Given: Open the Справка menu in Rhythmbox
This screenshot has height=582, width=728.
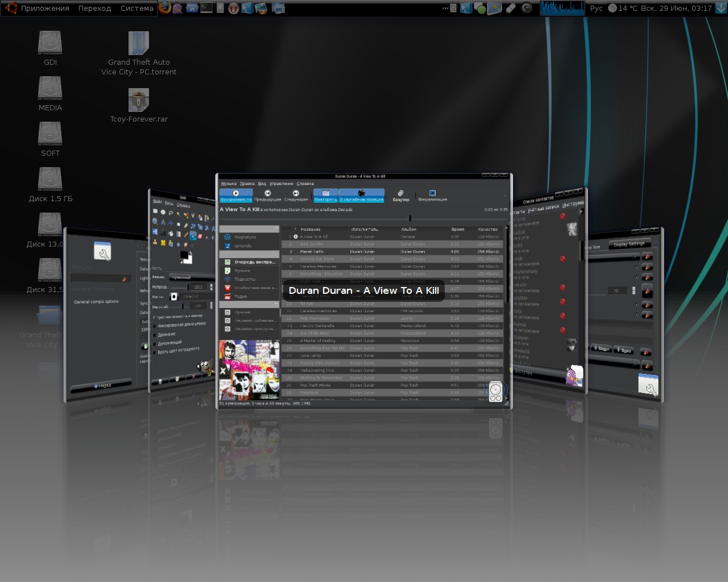Looking at the screenshot, I should [x=305, y=184].
